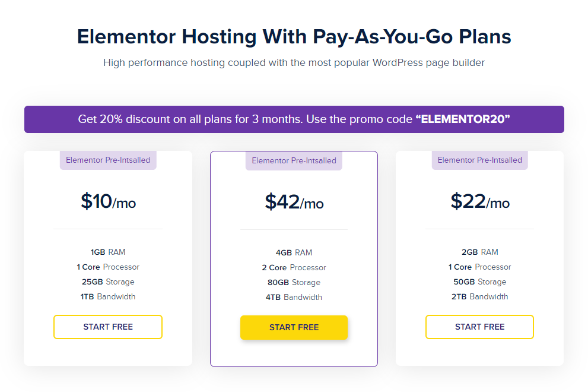Click the 25GB Storage feature
Screen dimensions: 588x392
click(108, 282)
